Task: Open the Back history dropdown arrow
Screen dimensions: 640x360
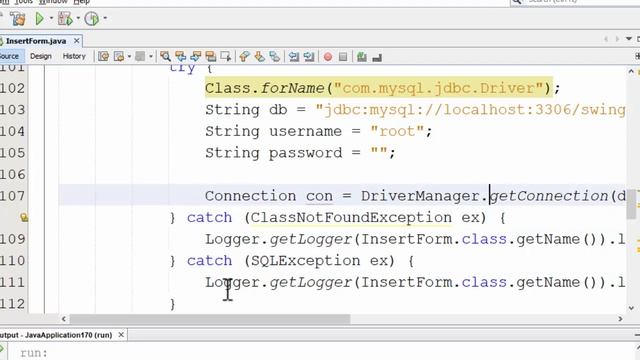Action: point(129,56)
